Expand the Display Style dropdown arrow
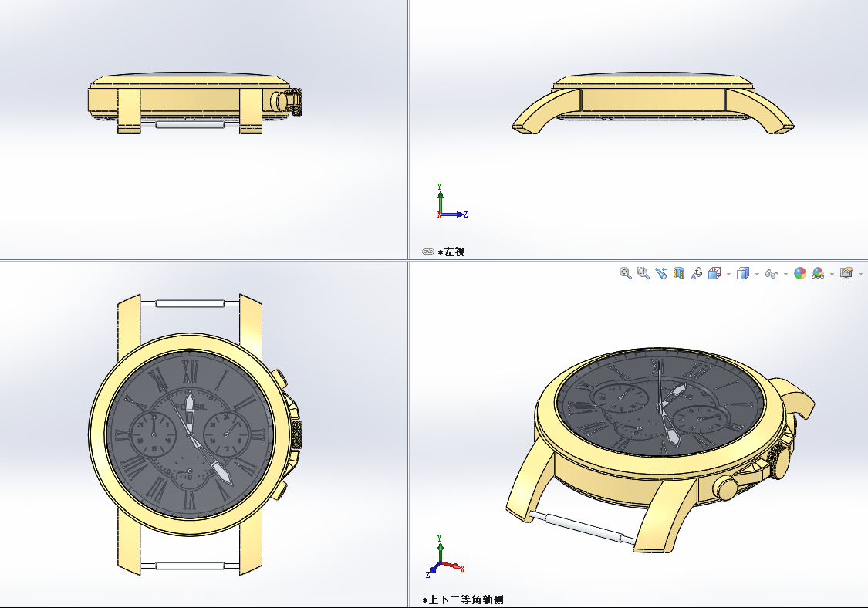Viewport: 868px width, 608px height. click(757, 274)
